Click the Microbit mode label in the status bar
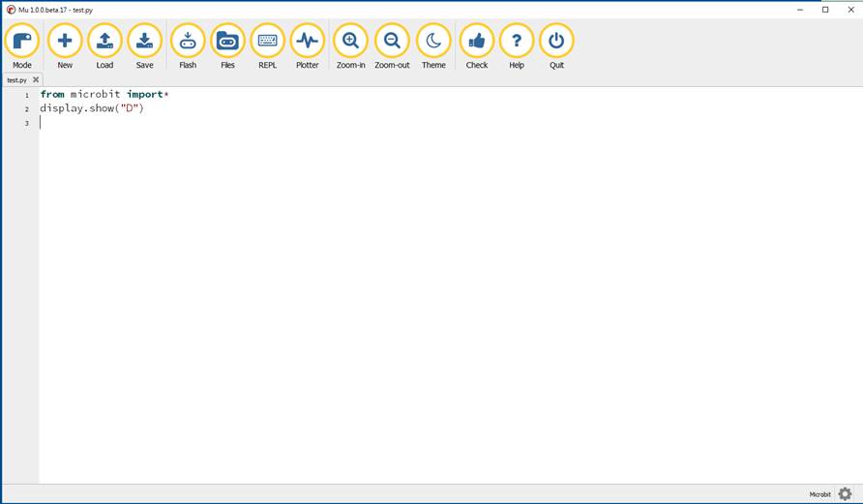This screenshot has width=863, height=504. pos(820,494)
